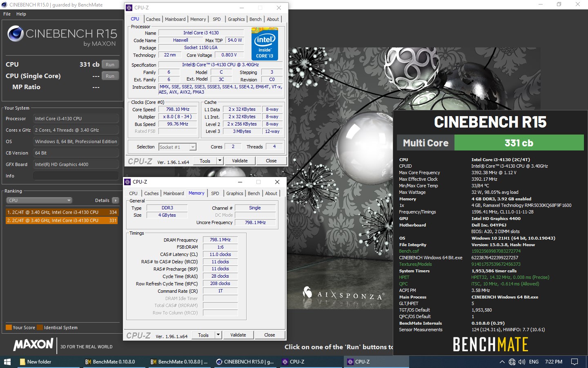Click the CPU-Z icon in the Memory window's title bar
This screenshot has height=368, width=588.
[x=127, y=182]
